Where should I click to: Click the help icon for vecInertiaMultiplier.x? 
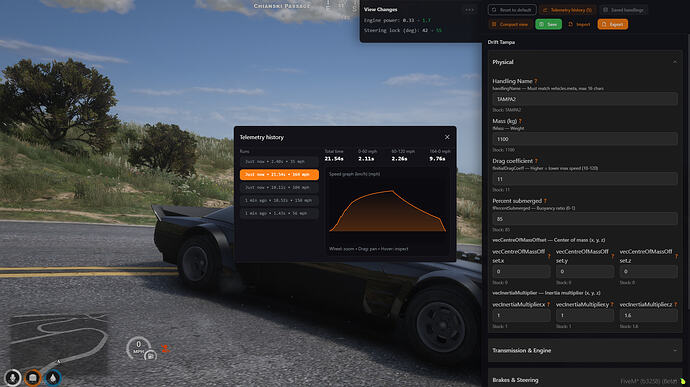(548, 304)
